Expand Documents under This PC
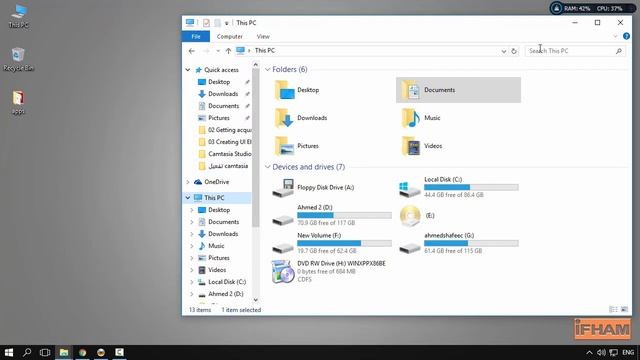Screen dimensions: 640x360 (192, 222)
